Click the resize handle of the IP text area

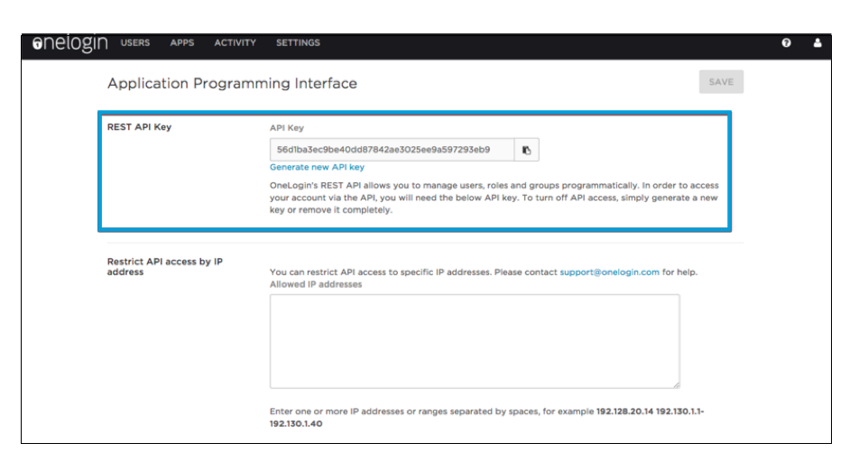click(x=677, y=384)
